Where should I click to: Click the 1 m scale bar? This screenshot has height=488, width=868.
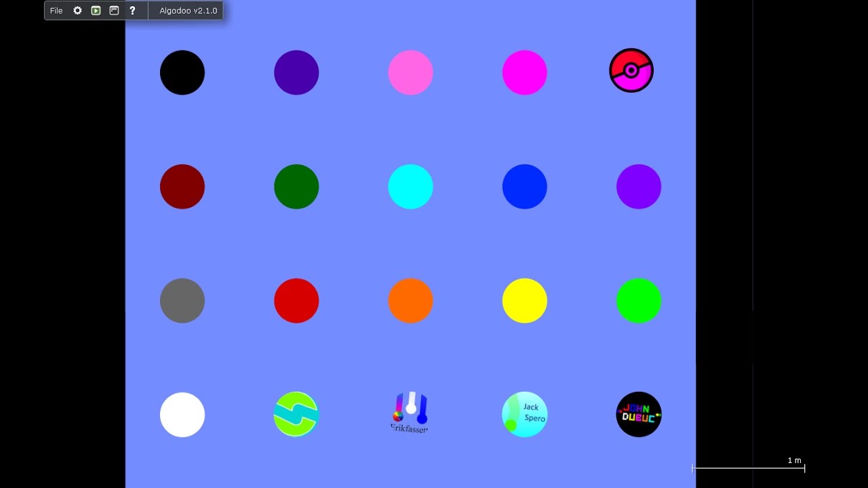[x=748, y=468]
